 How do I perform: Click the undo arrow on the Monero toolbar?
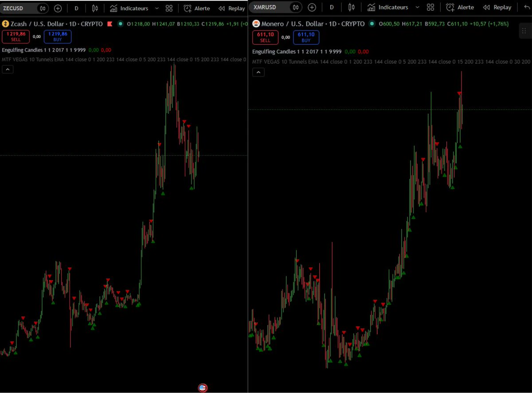(x=527, y=8)
